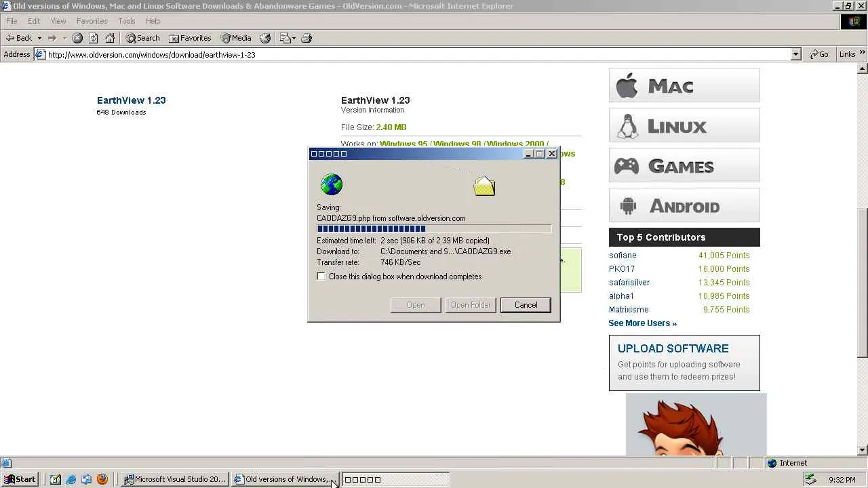This screenshot has width=868, height=488.
Task: Click the Start button
Action: click(20, 479)
